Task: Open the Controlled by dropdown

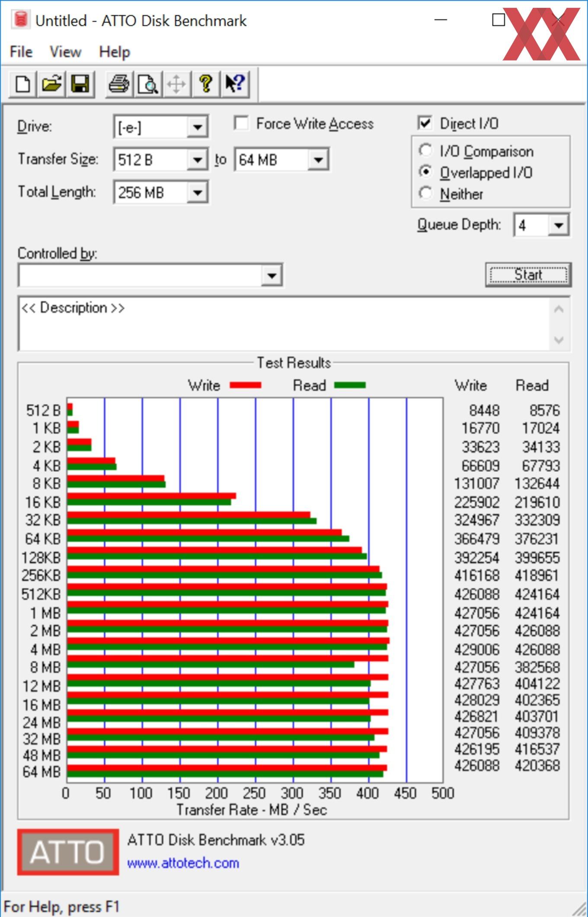Action: pyautogui.click(x=272, y=275)
